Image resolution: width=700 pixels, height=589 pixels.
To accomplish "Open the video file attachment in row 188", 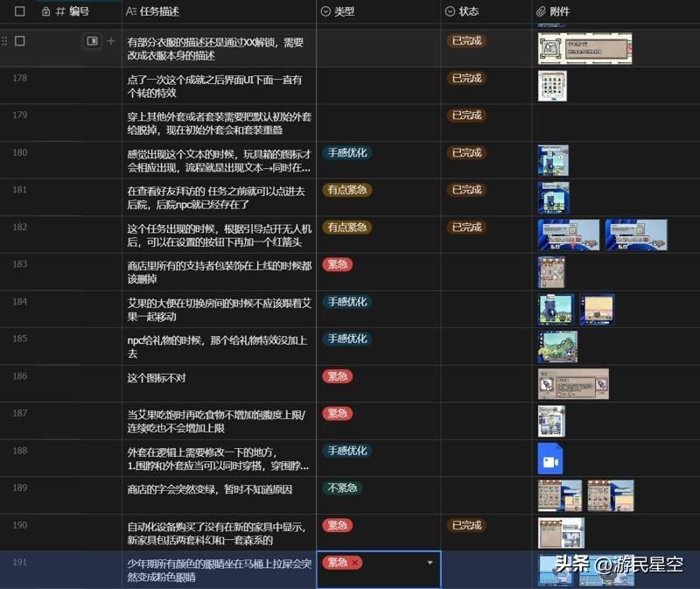I will pyautogui.click(x=550, y=459).
